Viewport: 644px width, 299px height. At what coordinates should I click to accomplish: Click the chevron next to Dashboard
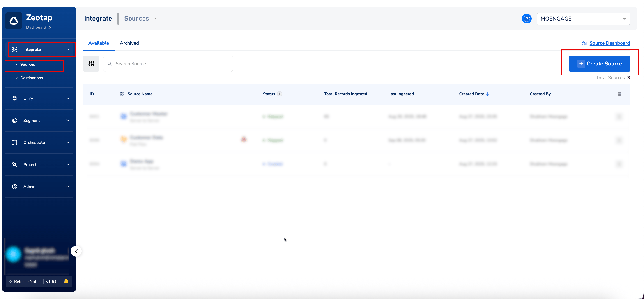pos(50,27)
